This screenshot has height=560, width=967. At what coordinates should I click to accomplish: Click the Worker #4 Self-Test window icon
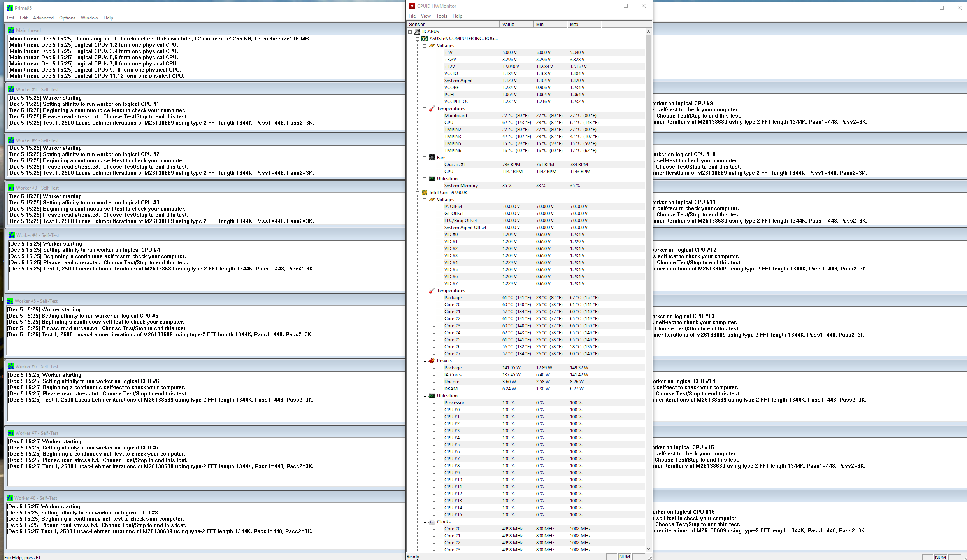(12, 235)
